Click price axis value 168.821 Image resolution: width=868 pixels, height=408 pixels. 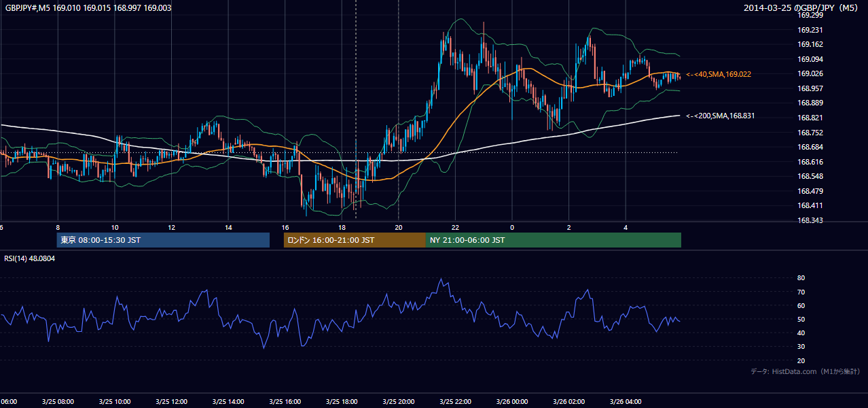coord(810,118)
